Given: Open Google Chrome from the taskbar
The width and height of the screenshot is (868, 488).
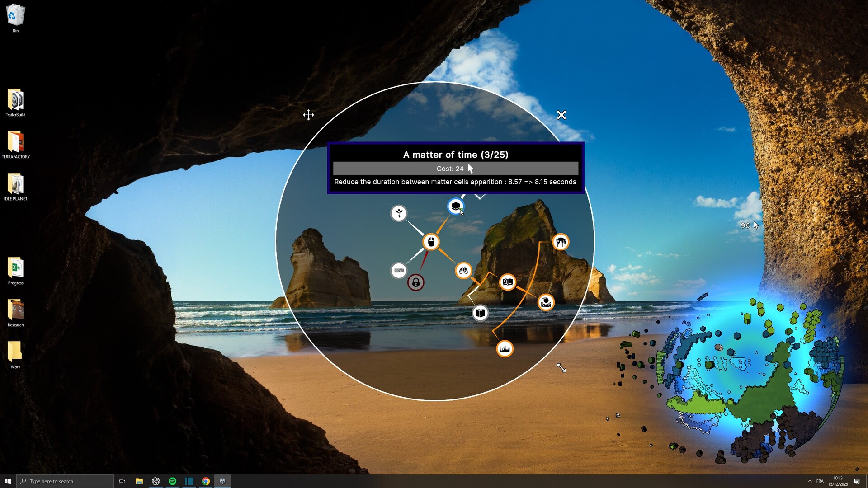Looking at the screenshot, I should click(206, 481).
